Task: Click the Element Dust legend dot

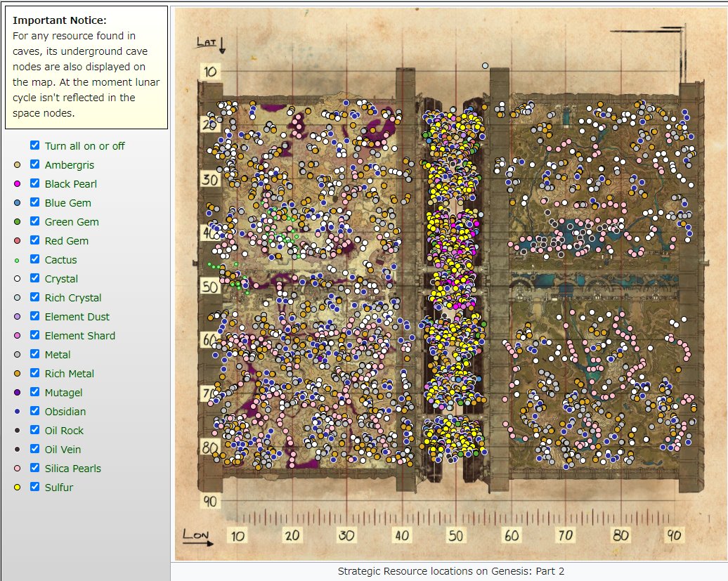Action: tap(17, 317)
